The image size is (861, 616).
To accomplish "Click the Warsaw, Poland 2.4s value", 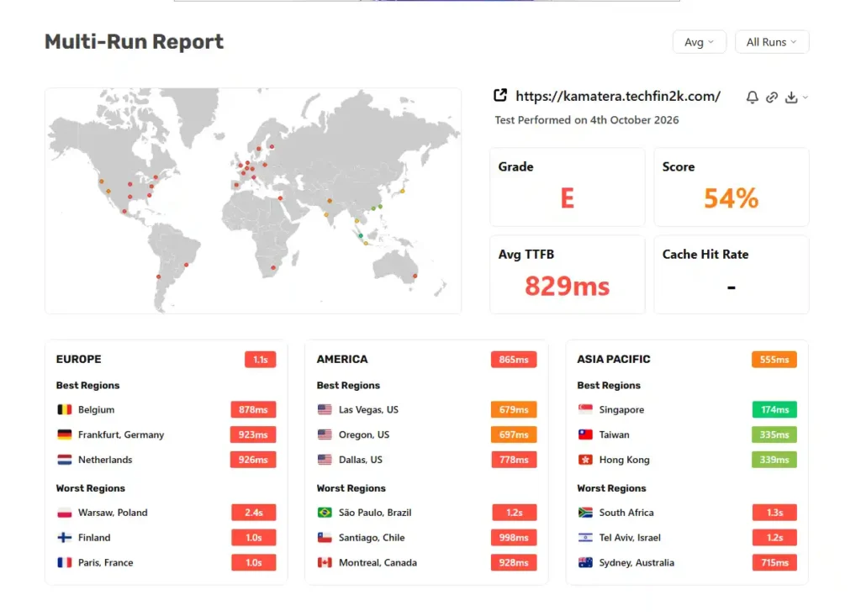I will pos(254,513).
